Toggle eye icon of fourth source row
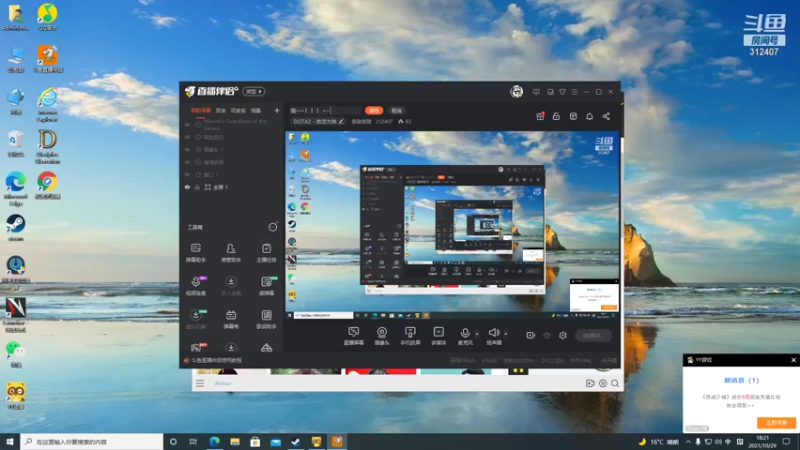The width and height of the screenshot is (800, 450). (x=187, y=162)
